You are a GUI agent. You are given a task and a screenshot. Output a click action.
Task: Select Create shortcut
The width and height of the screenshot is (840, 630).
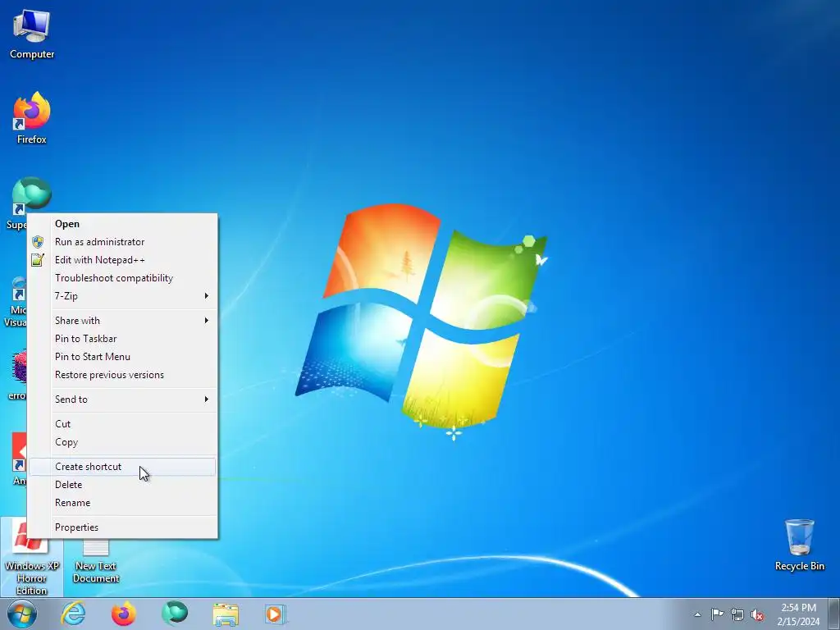(123, 467)
